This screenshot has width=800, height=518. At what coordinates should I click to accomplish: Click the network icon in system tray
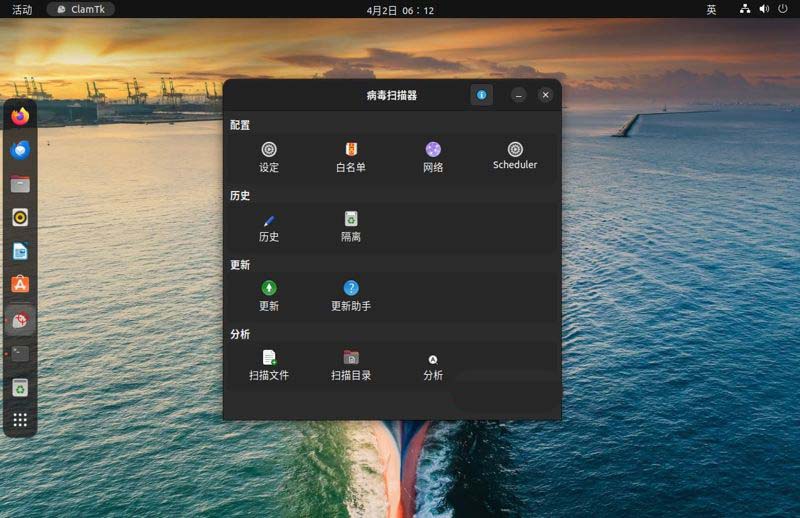click(x=745, y=9)
